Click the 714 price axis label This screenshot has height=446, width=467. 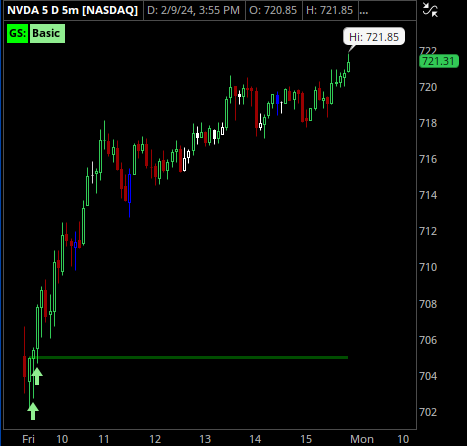click(x=428, y=195)
